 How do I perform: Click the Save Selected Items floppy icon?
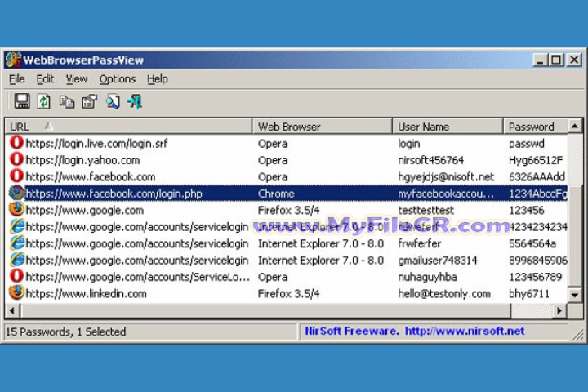(x=22, y=101)
